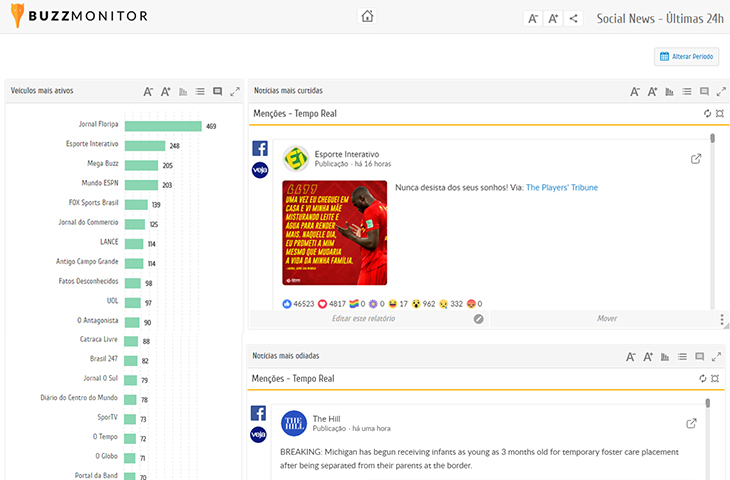The width and height of the screenshot is (730, 480).
Task: Increase font size in top header
Action: pos(553,18)
